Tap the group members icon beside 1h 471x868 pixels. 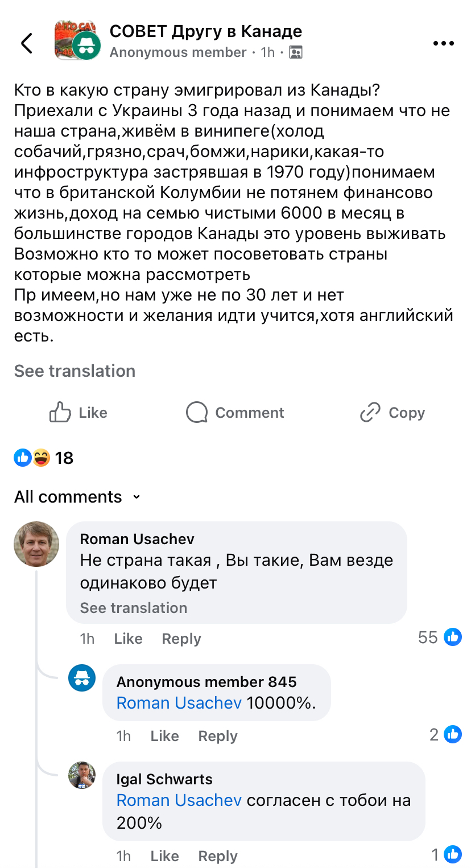pyautogui.click(x=295, y=53)
